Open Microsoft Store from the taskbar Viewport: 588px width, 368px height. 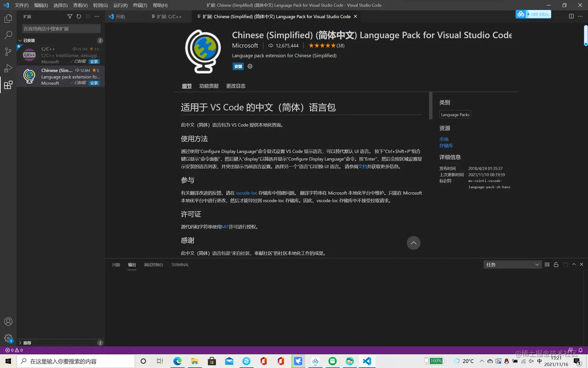(x=212, y=361)
